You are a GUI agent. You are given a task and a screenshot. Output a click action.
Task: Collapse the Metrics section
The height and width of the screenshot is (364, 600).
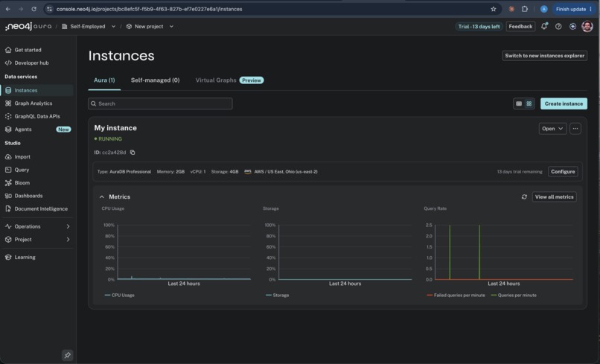pyautogui.click(x=102, y=197)
